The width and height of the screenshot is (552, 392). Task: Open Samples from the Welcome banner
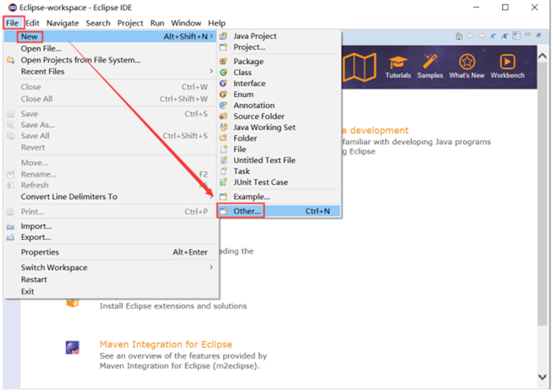430,67
